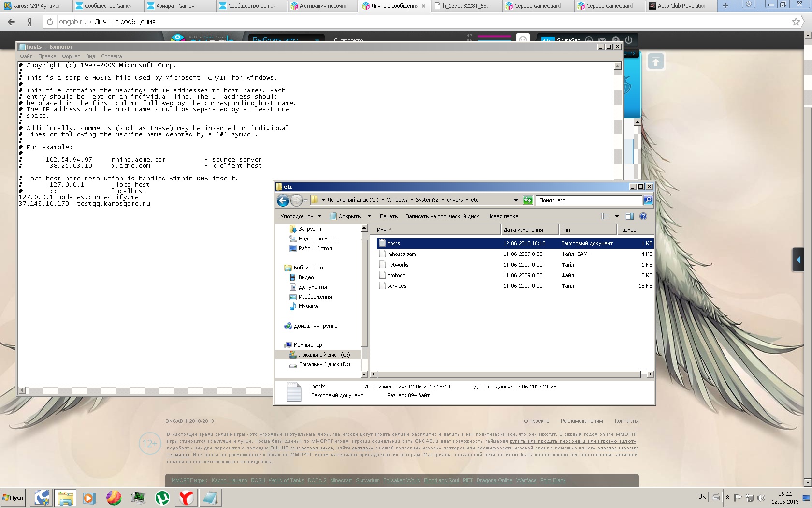
Task: Click the Action Center flag tray icon
Action: point(738,497)
